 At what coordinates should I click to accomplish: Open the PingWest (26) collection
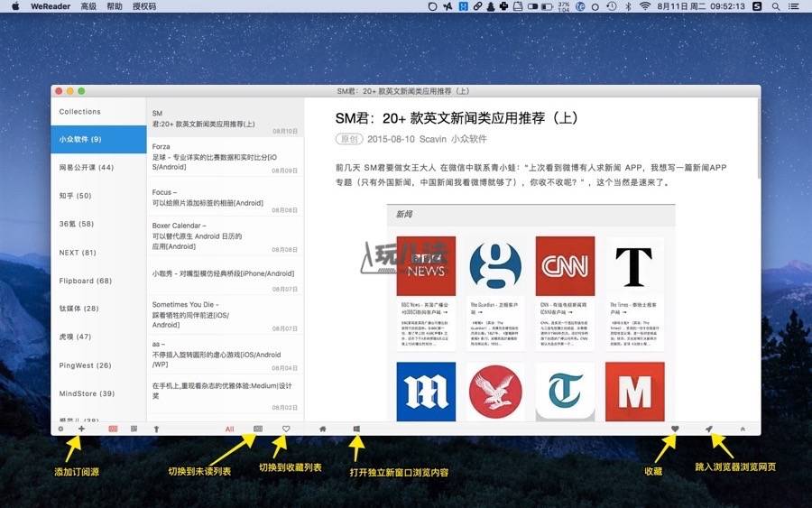[x=98, y=365]
